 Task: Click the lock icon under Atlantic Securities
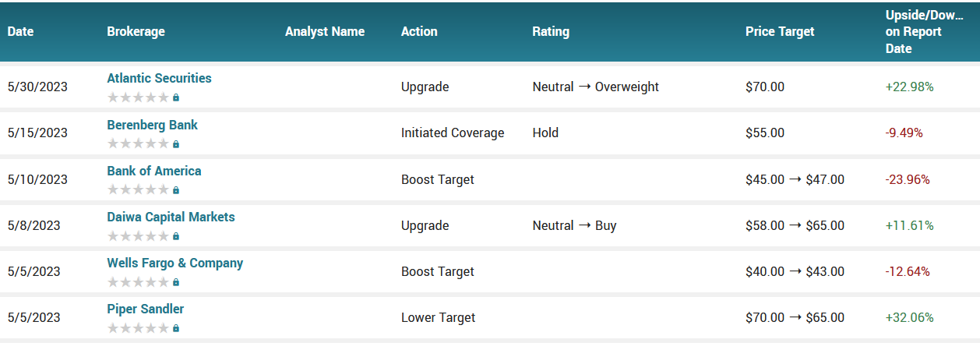click(x=176, y=97)
